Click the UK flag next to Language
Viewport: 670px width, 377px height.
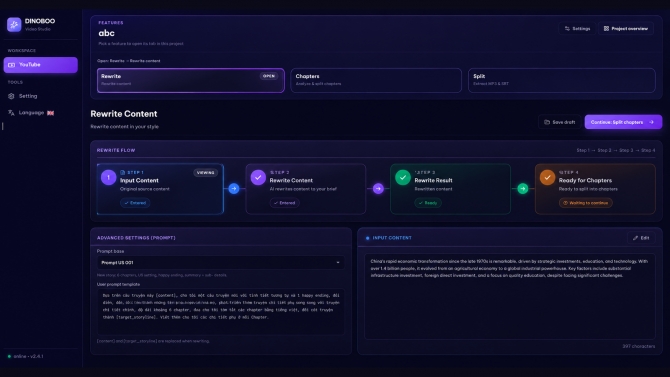click(x=50, y=113)
